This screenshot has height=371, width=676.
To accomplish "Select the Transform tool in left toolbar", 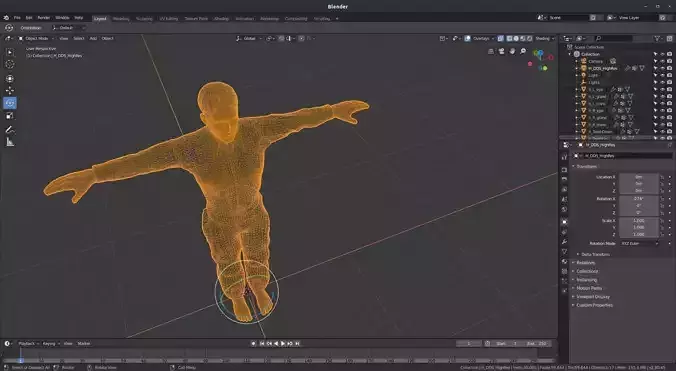I will 9,78.
